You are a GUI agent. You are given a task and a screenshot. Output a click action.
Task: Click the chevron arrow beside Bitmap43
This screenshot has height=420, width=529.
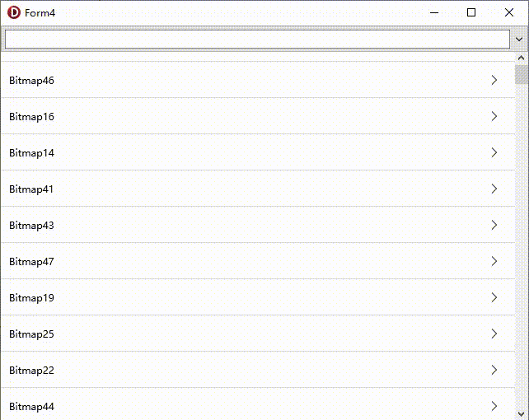click(x=494, y=225)
